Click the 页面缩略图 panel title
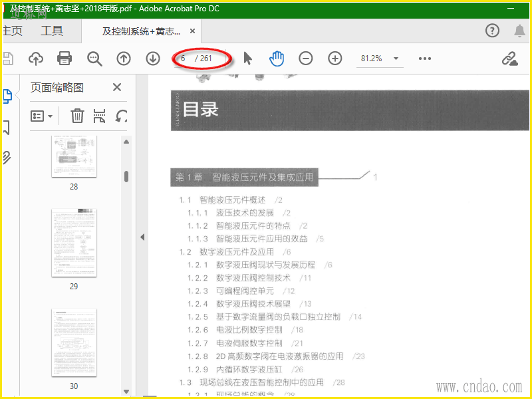The height and width of the screenshot is (399, 532). tap(57, 88)
